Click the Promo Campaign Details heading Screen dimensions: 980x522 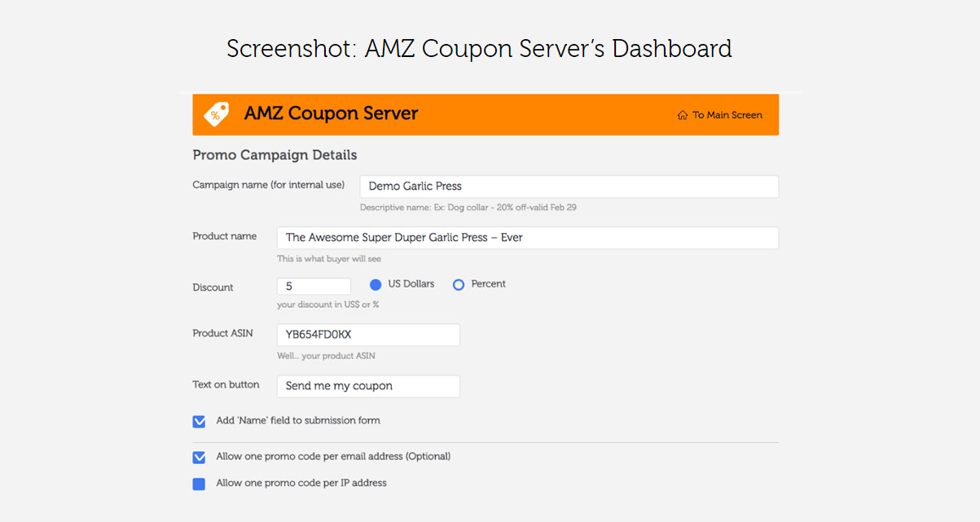275,155
